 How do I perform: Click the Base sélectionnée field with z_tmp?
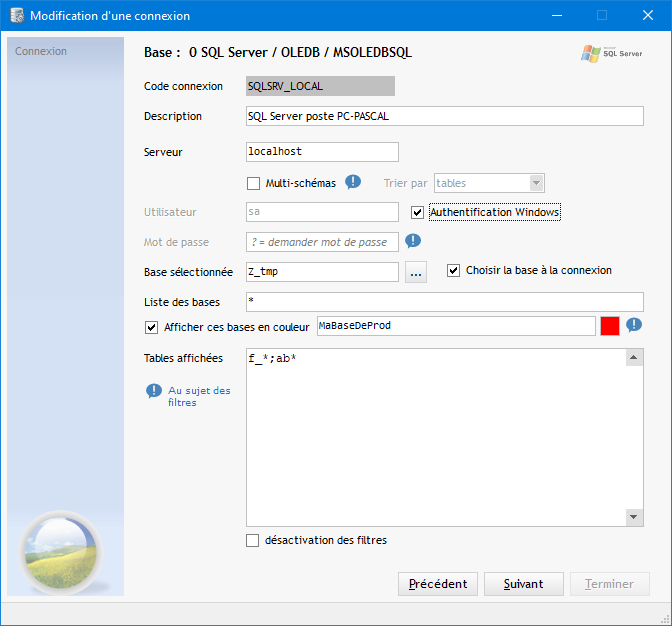[322, 272]
